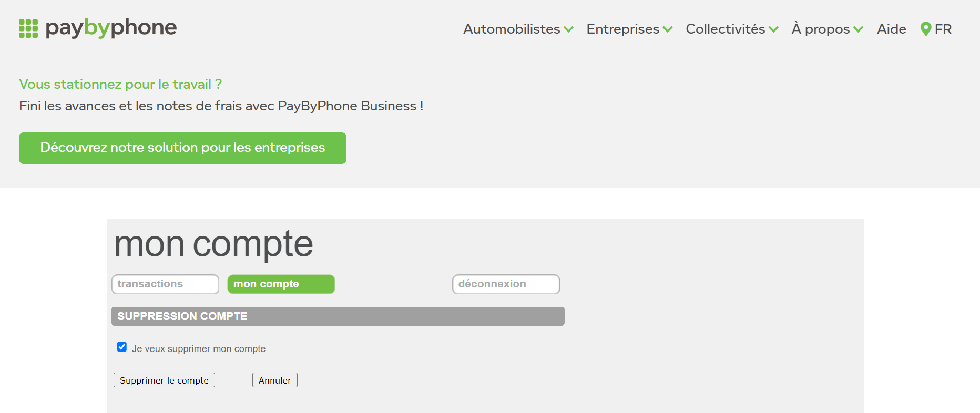
Task: Open the Collectivités dropdown menu
Action: (x=732, y=29)
